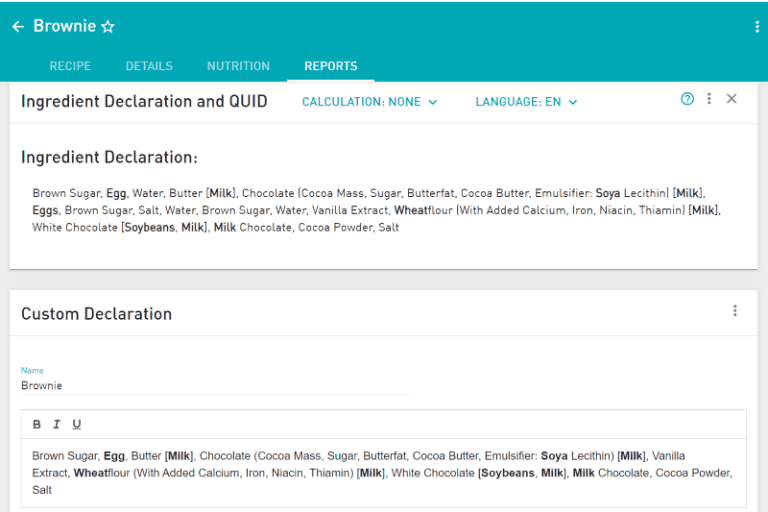Viewport: 768px width, 512px height.
Task: Expand the Calculation: None dropdown
Action: click(x=369, y=102)
